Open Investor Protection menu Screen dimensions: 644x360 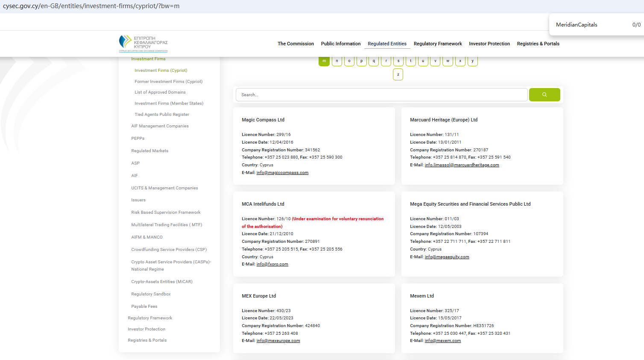click(489, 44)
